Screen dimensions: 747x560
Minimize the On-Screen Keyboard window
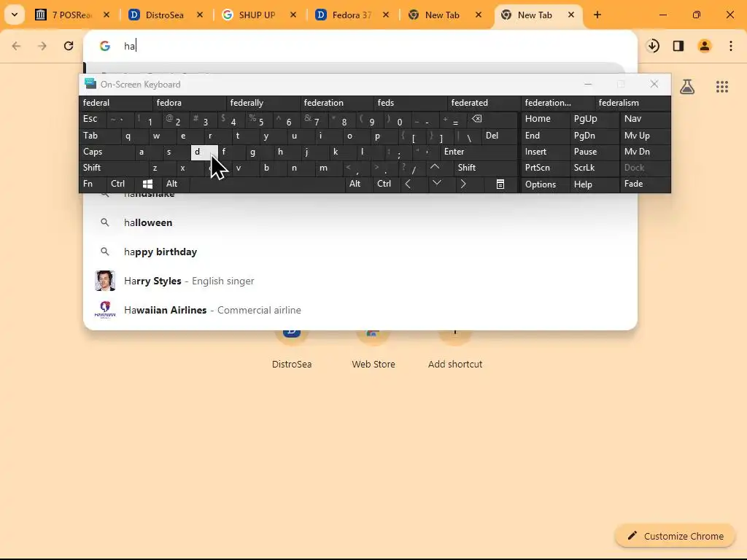[588, 85]
